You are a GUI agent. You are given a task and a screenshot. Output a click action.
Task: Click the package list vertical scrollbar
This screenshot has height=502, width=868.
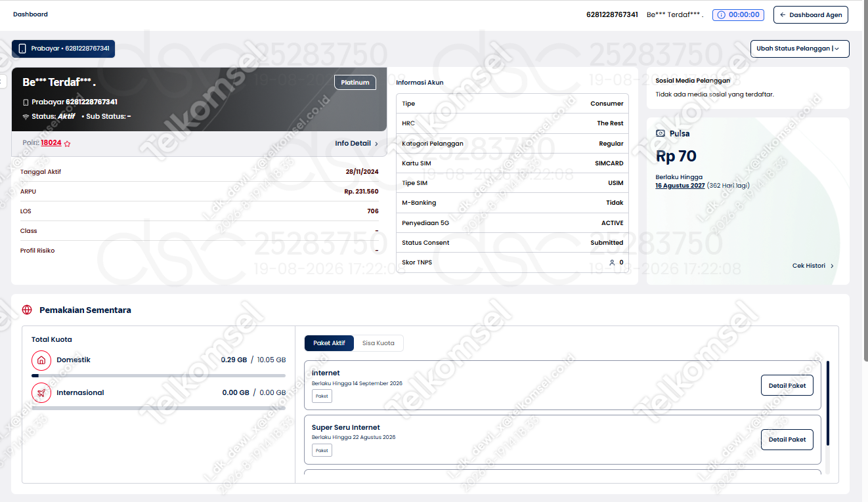point(827,404)
